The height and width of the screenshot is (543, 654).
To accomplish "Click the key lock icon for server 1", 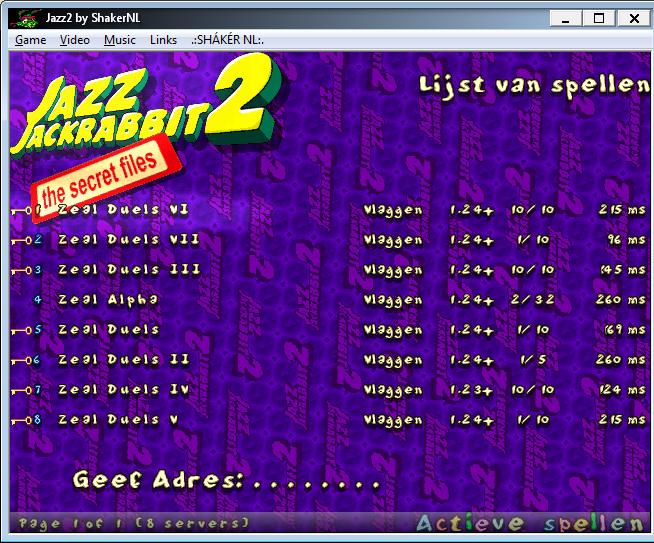I will point(21,211).
